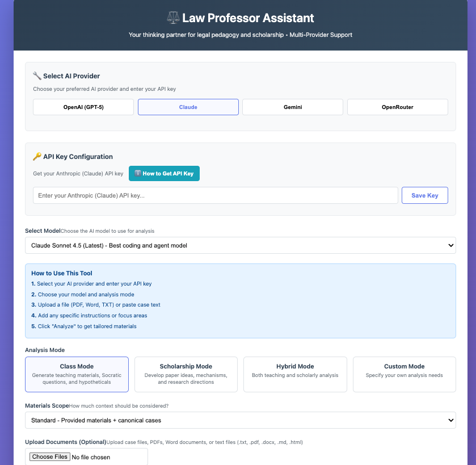Select Custom Mode analysis option
The image size is (476, 465).
(x=404, y=374)
